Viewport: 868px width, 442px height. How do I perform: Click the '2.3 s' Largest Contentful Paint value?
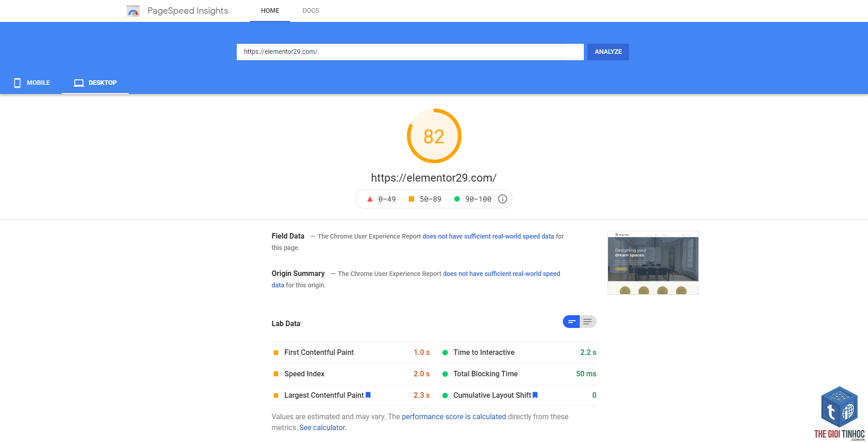tap(421, 395)
